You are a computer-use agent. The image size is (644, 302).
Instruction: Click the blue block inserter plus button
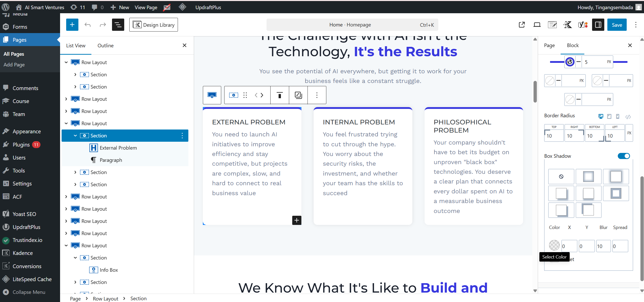[72, 25]
